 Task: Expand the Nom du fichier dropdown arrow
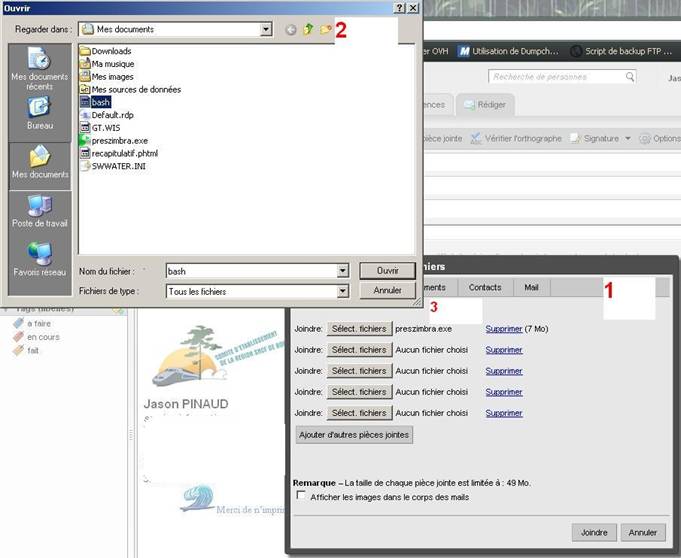click(x=343, y=271)
